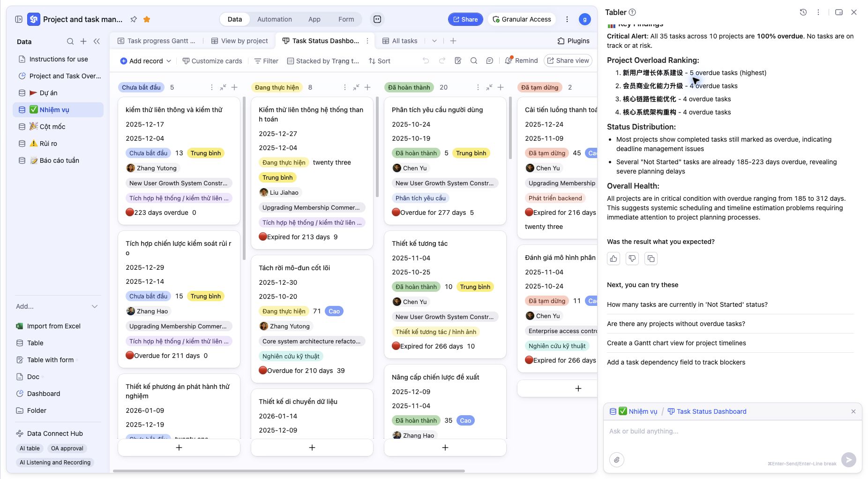The height and width of the screenshot is (479, 868).
Task: Collapse the Chưa bắt đầu column
Action: (x=223, y=87)
